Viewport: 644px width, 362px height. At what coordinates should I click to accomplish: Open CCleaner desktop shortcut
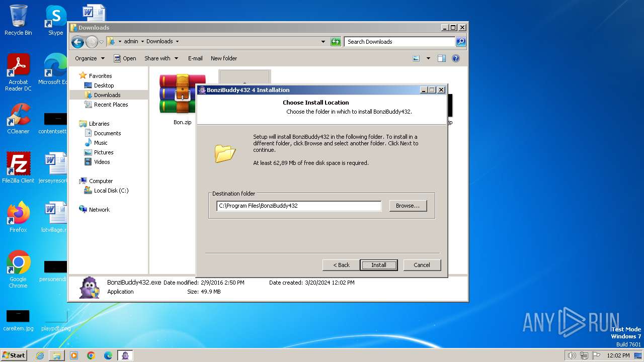pos(18,119)
